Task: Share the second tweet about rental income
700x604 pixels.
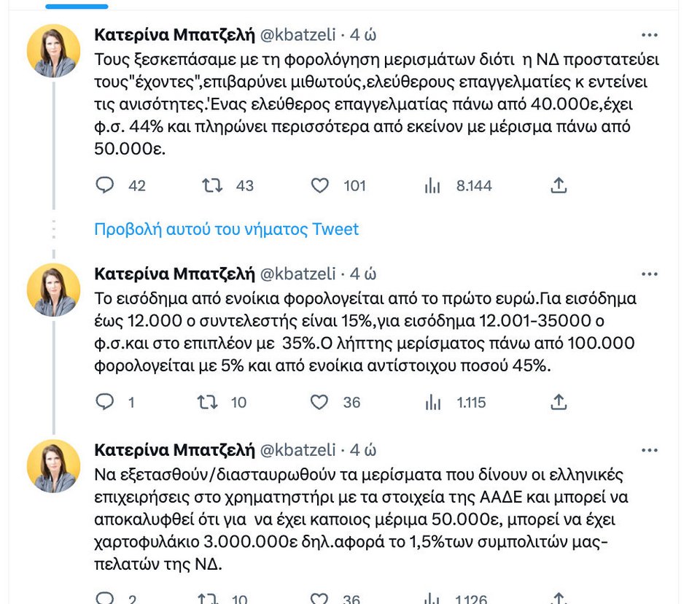Action: (559, 401)
